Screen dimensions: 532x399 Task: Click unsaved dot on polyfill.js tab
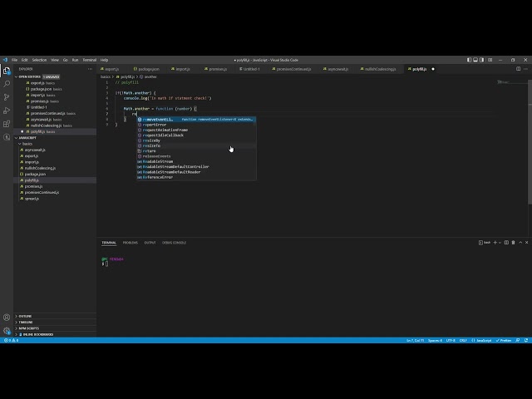(x=433, y=69)
